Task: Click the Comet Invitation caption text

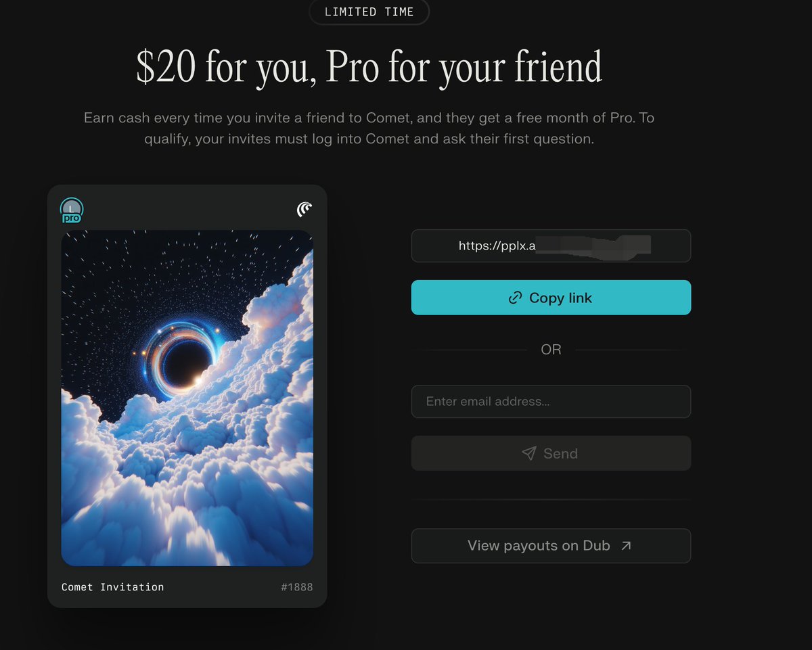Action: pyautogui.click(x=112, y=587)
